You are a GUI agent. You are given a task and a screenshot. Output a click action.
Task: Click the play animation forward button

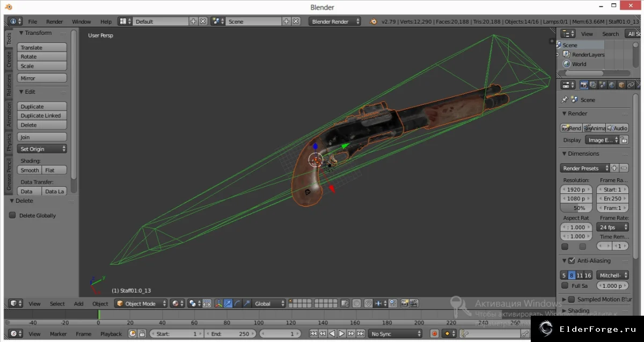tap(341, 333)
